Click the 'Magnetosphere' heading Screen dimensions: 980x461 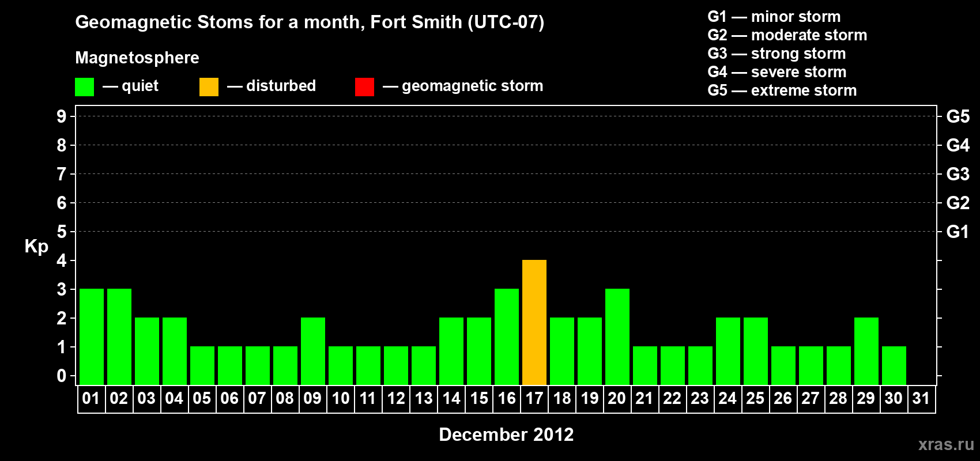point(137,58)
